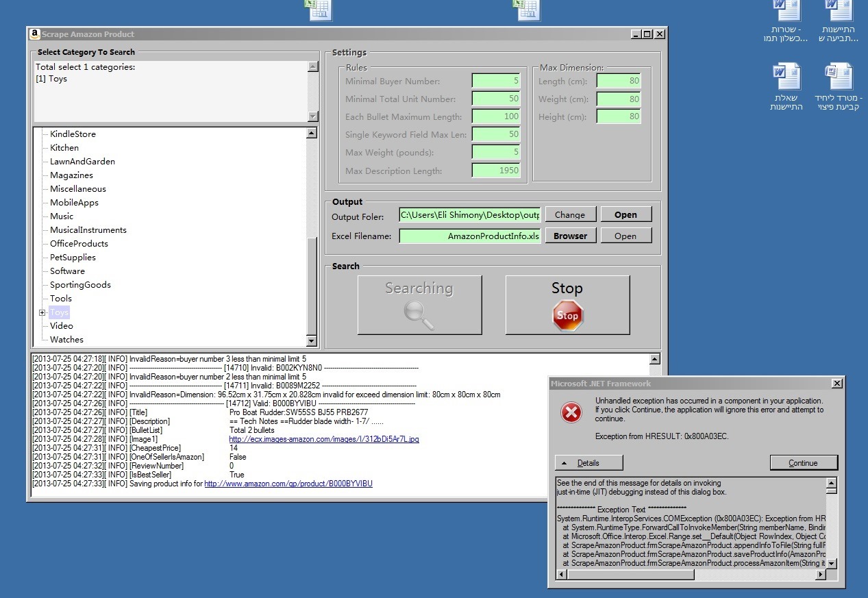Click the Amazon app icon in title bar
Viewport: 868px width, 598px height.
pyautogui.click(x=34, y=34)
